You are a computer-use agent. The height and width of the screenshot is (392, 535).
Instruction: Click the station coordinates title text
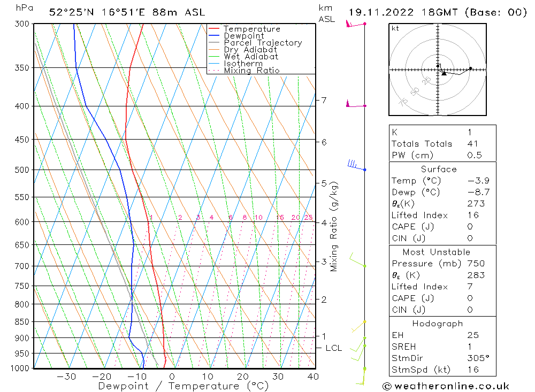127,12
